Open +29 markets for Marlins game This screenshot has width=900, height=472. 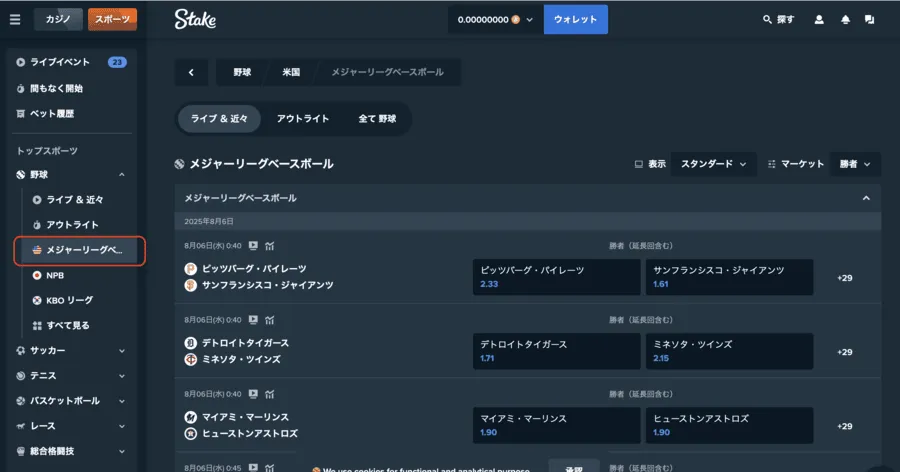coord(844,426)
